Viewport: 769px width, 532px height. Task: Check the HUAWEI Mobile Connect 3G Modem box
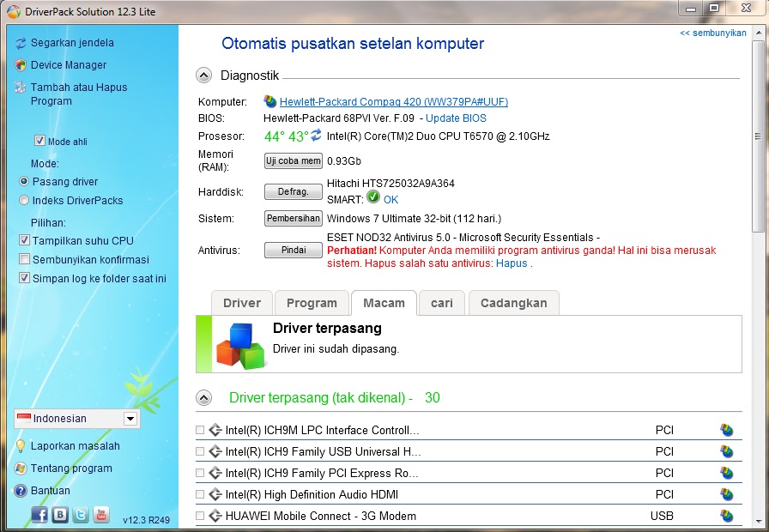[x=200, y=516]
